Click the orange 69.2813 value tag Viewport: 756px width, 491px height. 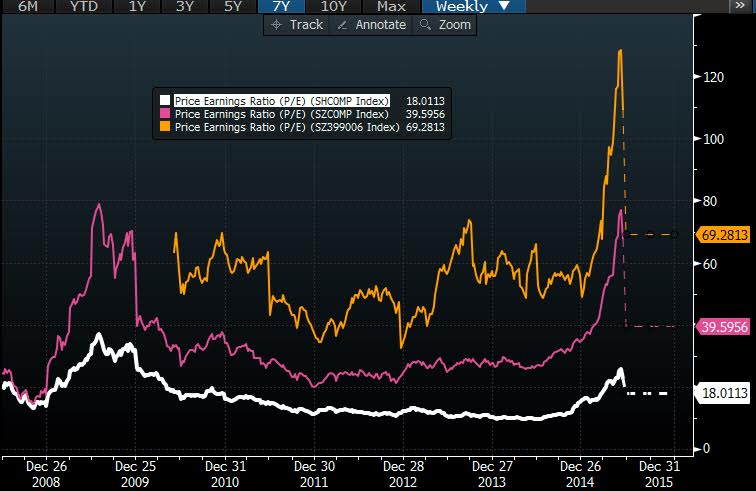click(x=724, y=236)
